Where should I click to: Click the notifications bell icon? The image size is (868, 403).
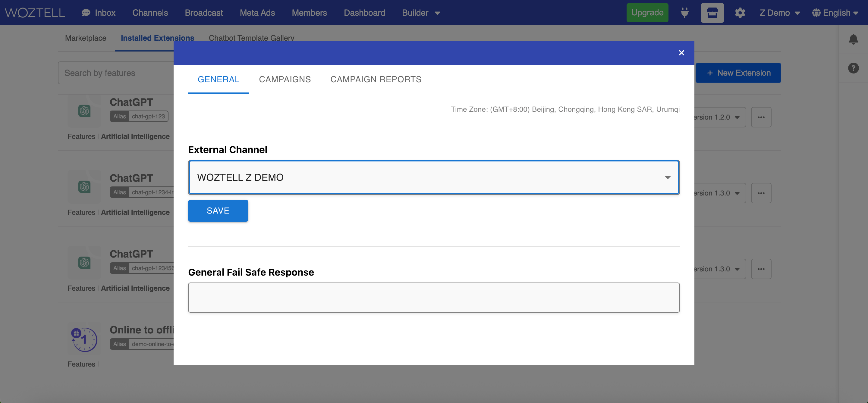[853, 39]
